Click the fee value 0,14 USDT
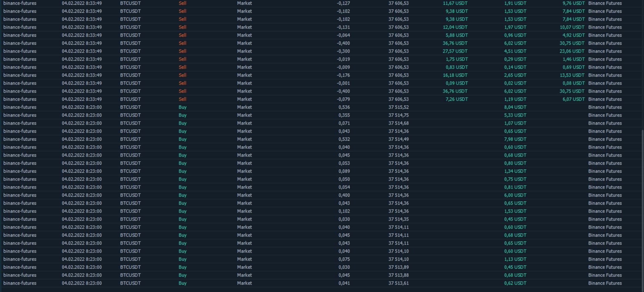644x292 pixels. click(515, 67)
